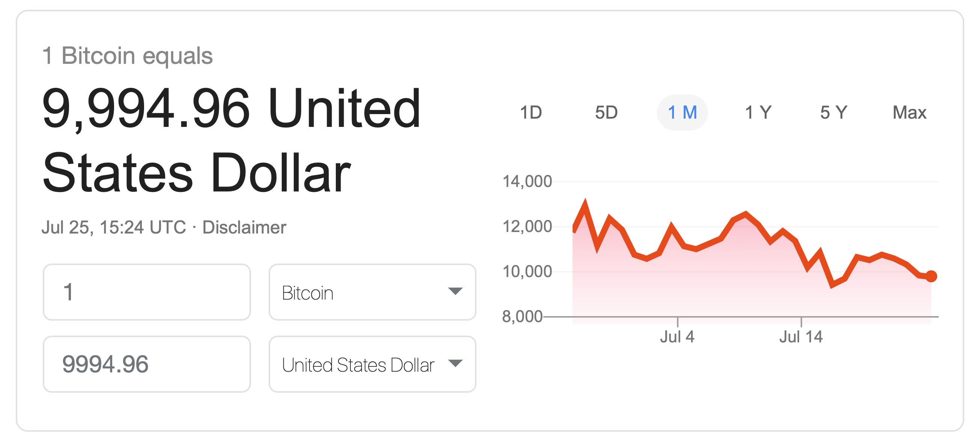Show the 1 Y price history
This screenshot has height=446, width=980.
pos(758,113)
